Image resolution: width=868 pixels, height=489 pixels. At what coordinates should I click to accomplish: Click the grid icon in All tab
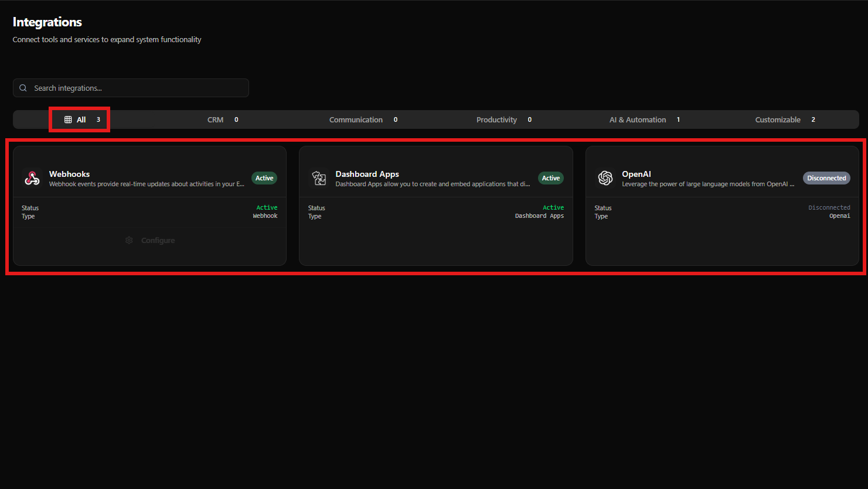(x=68, y=119)
